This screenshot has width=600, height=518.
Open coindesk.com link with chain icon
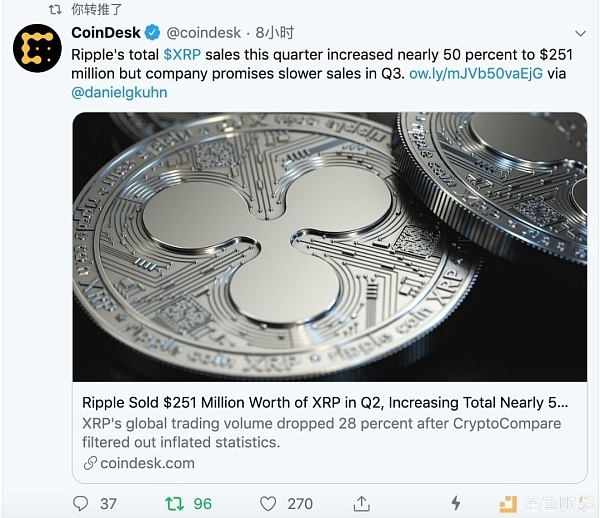(x=139, y=463)
